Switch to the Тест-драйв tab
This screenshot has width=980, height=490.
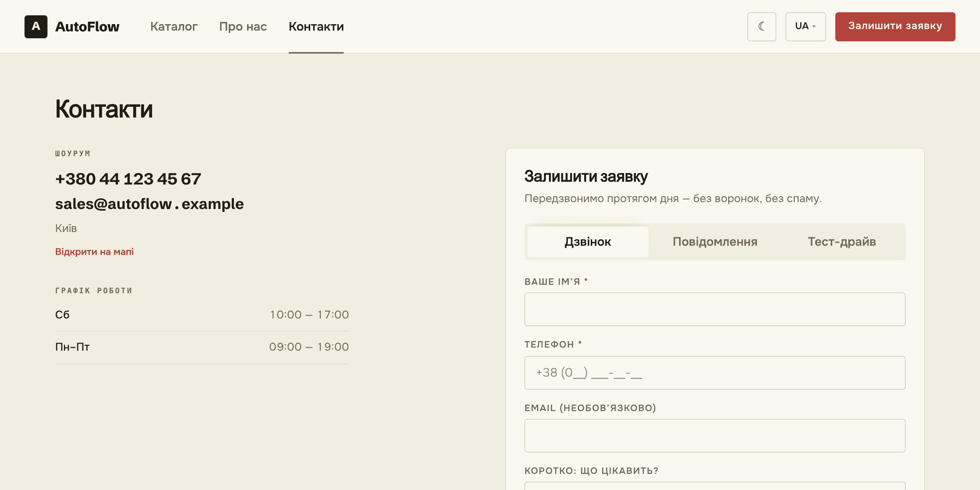click(842, 242)
